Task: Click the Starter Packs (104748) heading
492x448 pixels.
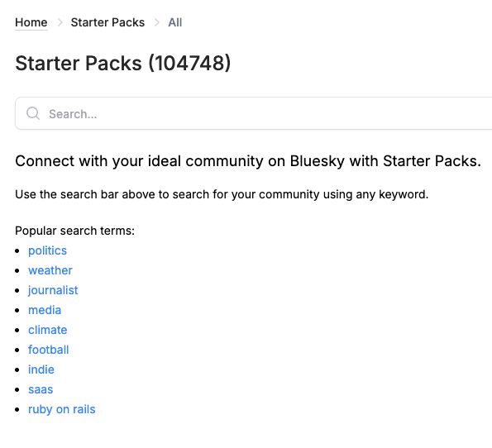Action: pyautogui.click(x=123, y=64)
